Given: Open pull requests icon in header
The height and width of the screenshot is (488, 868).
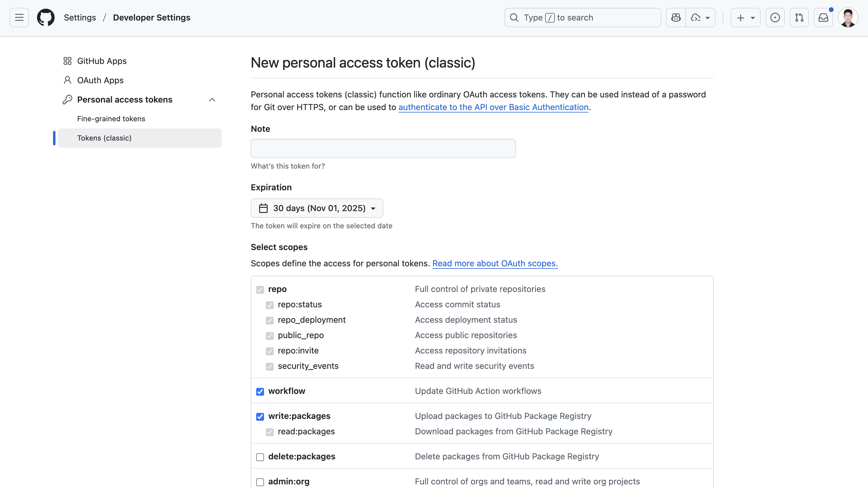Looking at the screenshot, I should click(799, 17).
